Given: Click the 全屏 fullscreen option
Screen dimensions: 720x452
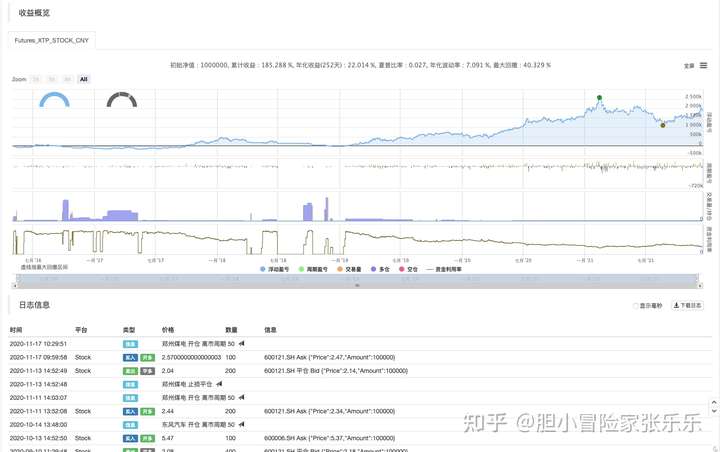Looking at the screenshot, I should (x=688, y=66).
